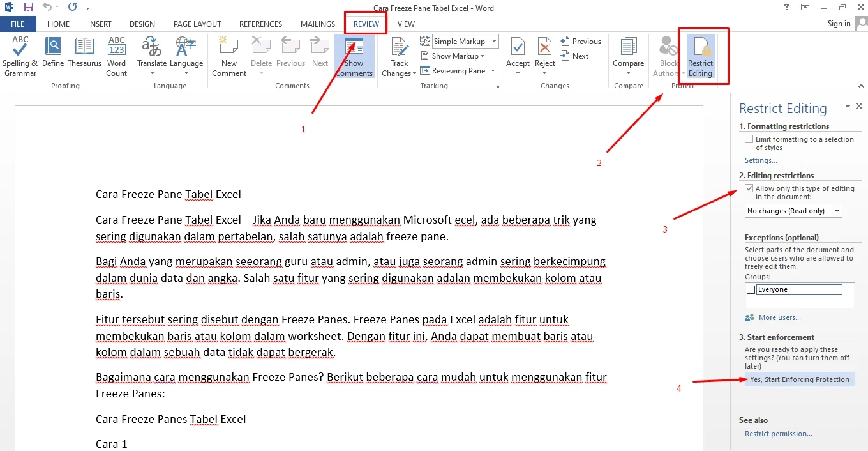Switch to the MAILINGS tab
Screen dimensions: 868x451
coord(318,24)
